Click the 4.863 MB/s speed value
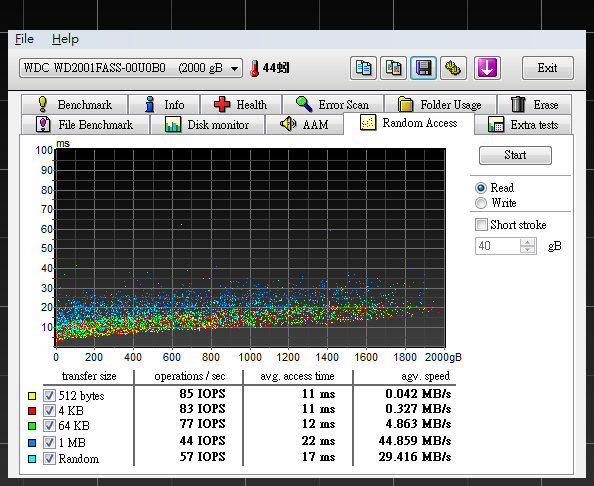The width and height of the screenshot is (594, 486). (x=418, y=424)
